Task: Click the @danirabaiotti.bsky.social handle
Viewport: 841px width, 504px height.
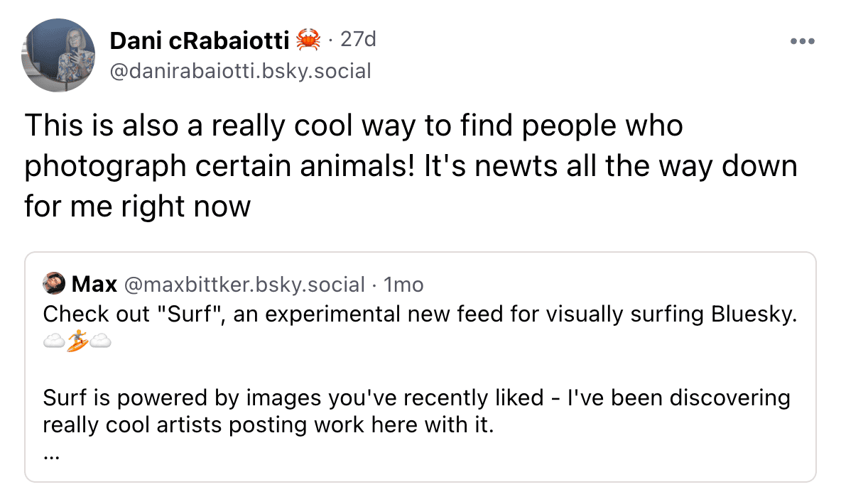Action: coord(240,71)
